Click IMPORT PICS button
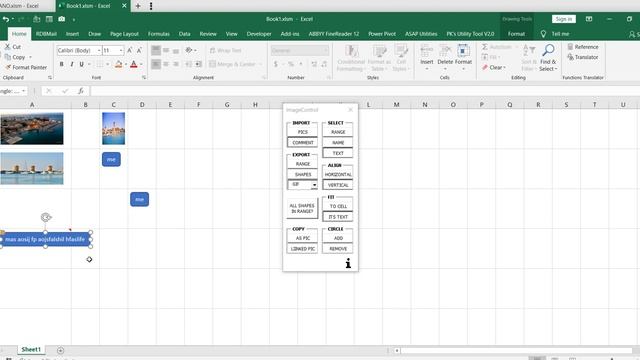The height and width of the screenshot is (360, 640). tap(302, 132)
